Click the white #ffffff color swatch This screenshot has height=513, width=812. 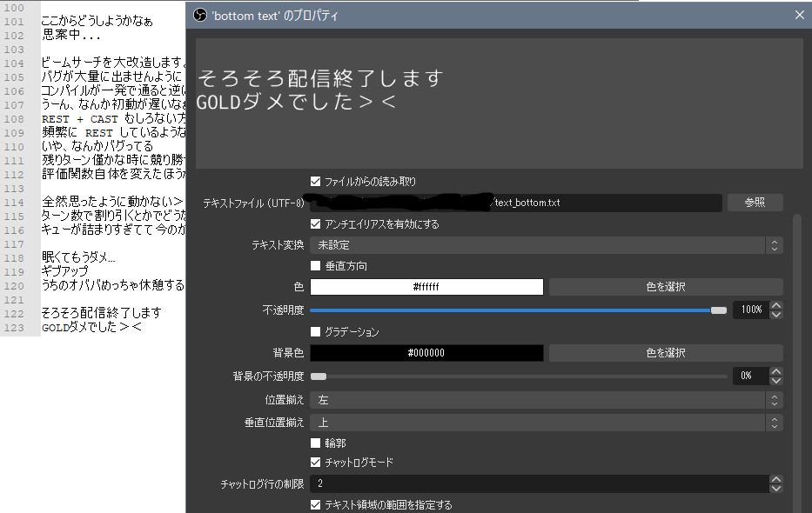click(x=426, y=287)
